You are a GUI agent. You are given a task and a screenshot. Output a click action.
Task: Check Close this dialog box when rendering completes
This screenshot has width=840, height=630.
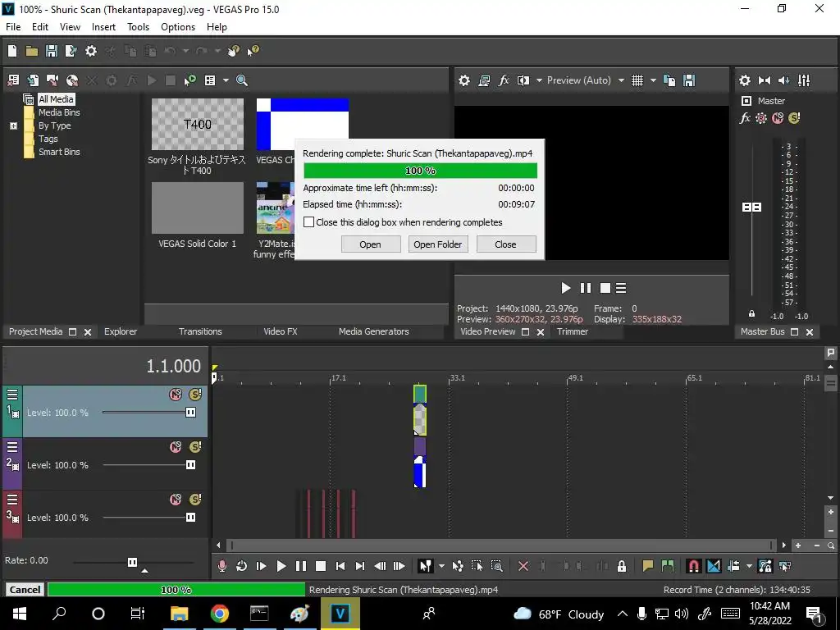tap(308, 221)
